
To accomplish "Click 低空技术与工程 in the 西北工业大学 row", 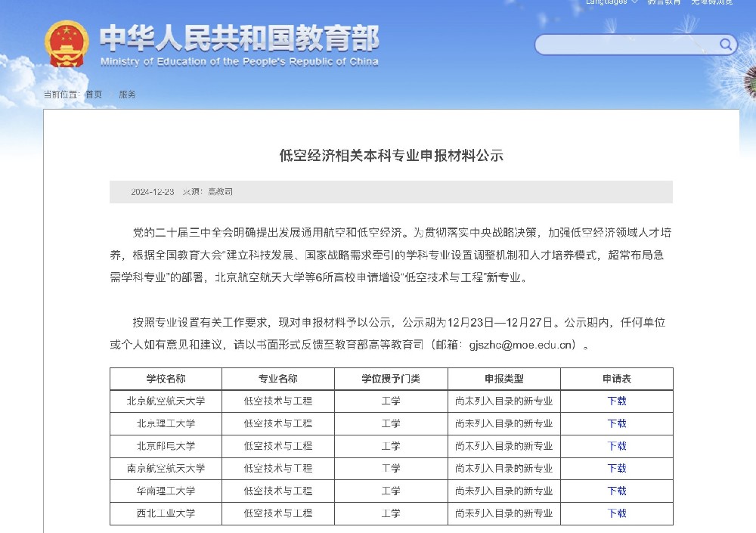I will click(278, 513).
